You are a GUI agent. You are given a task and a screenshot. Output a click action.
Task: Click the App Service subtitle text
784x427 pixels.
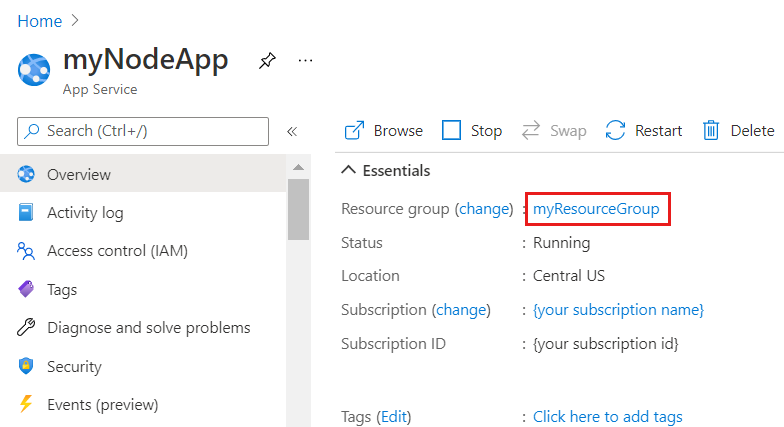[x=100, y=90]
